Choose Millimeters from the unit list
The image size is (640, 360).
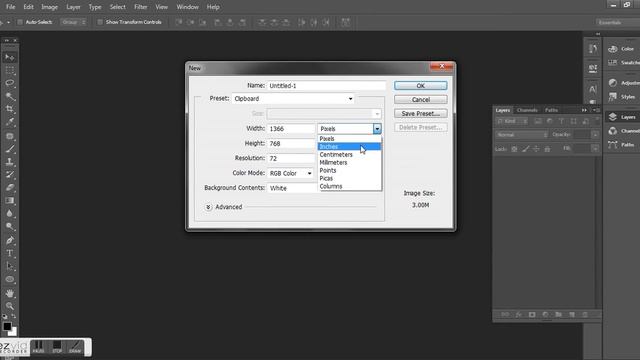click(349, 162)
